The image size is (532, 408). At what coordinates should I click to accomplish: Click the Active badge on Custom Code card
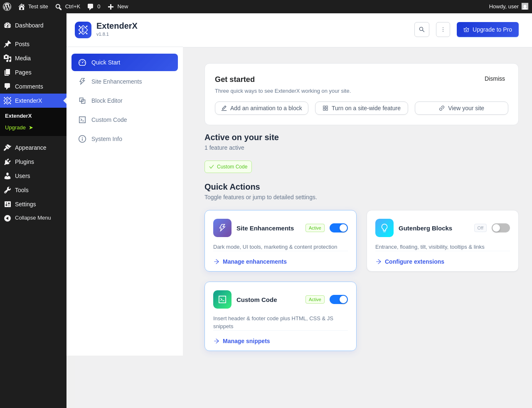(x=315, y=299)
